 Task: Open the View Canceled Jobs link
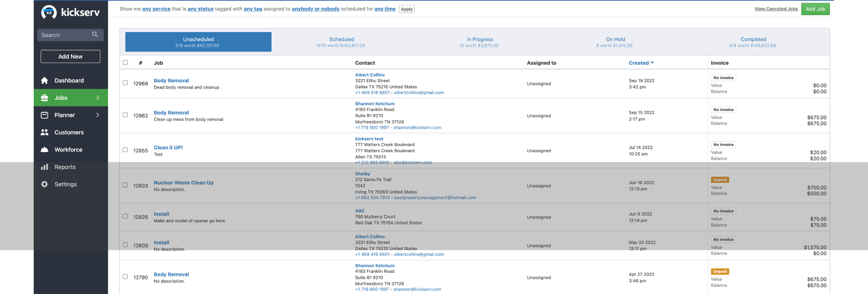[776, 9]
